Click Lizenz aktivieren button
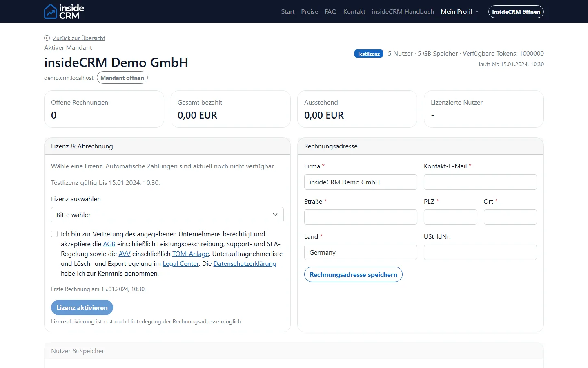Viewport: 588px width, 368px height. coord(82,307)
